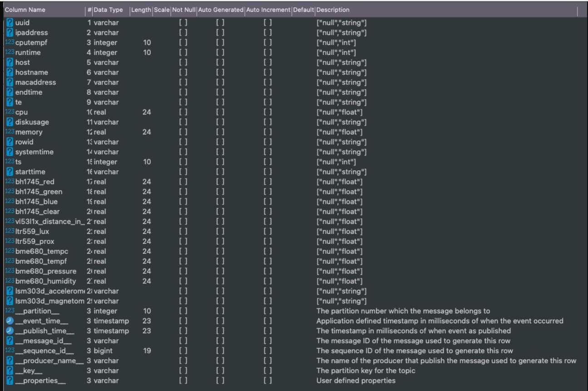Screen dimensions: 588x391
Task: Toggle Auto Increment checkbox for ltr559_prox
Action: 268,242
